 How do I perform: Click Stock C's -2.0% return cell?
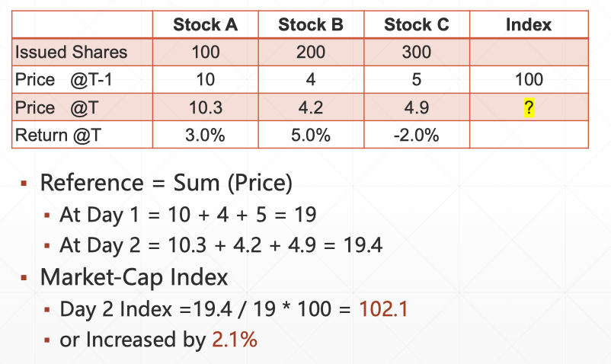pos(417,136)
